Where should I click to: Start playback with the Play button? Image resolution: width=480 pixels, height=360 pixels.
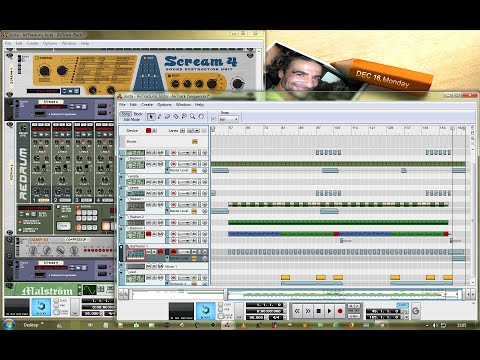pyautogui.click(x=329, y=311)
